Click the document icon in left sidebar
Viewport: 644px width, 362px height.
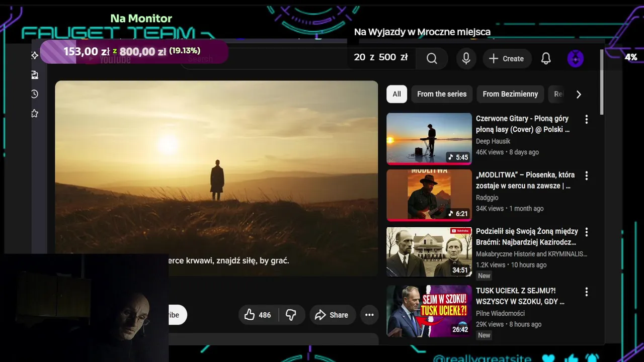(x=35, y=75)
